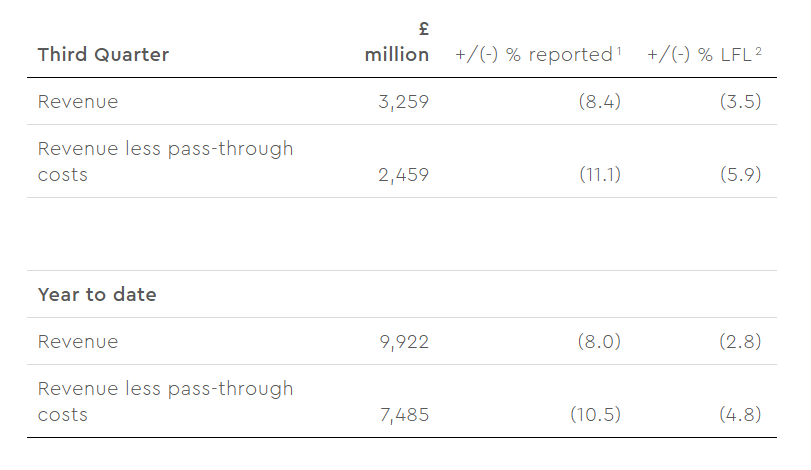
Task: Select the 9,922 year-to-date revenue value
Action: [x=402, y=342]
